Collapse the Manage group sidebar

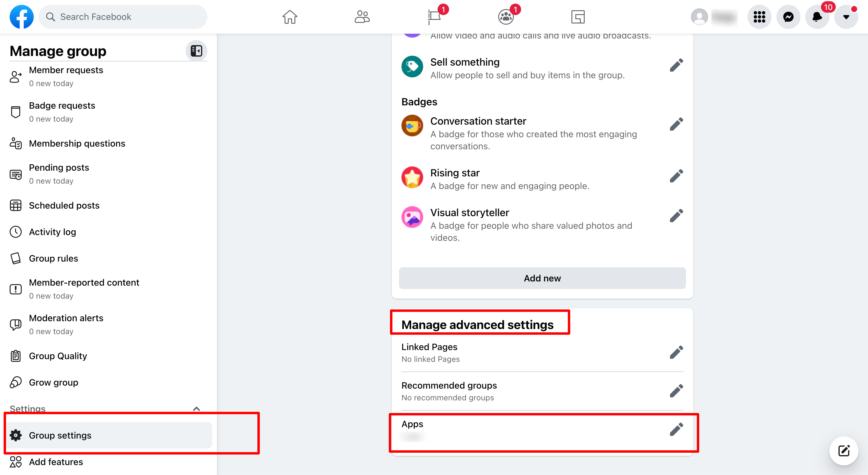pyautogui.click(x=196, y=51)
